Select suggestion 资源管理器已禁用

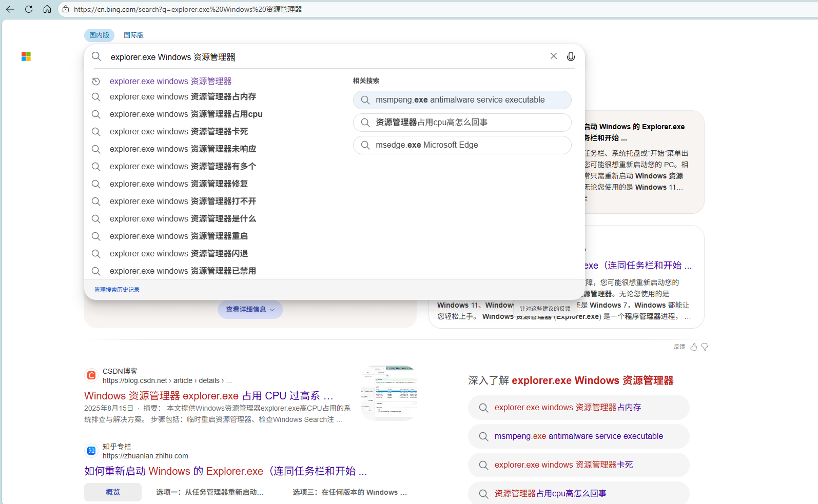click(x=183, y=271)
